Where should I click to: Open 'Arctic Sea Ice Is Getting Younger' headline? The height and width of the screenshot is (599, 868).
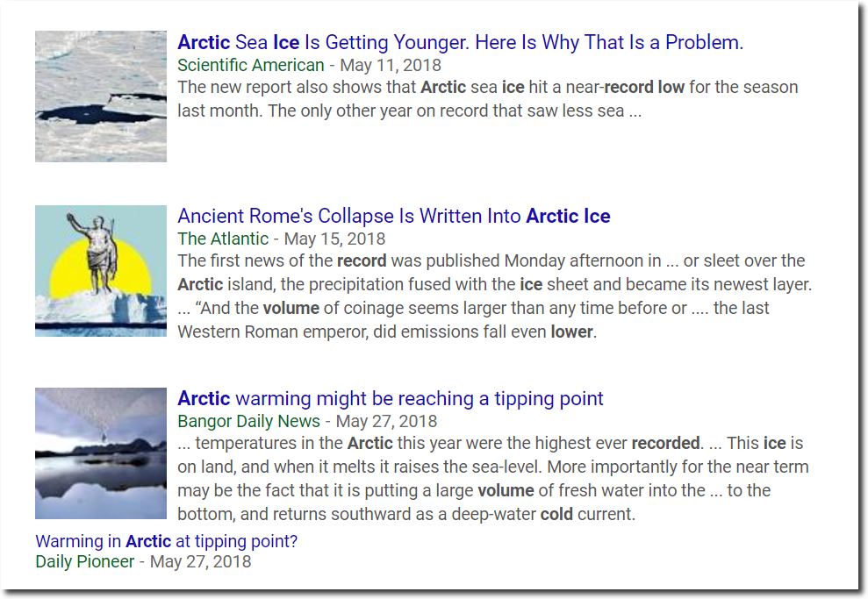[x=460, y=43]
